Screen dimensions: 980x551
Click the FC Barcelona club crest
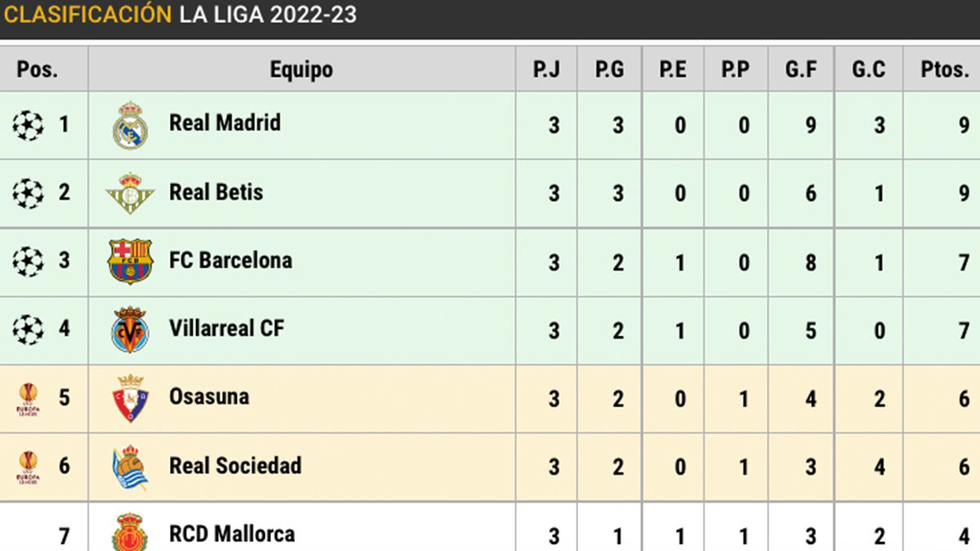[x=130, y=261]
